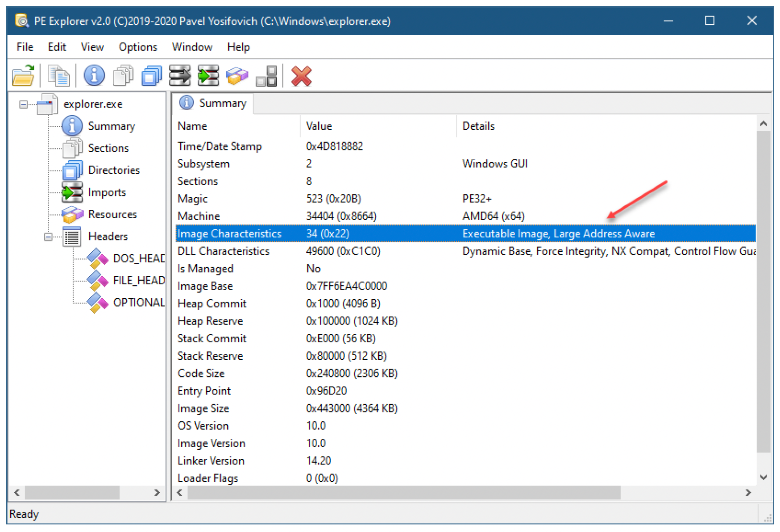Screen dimensions: 780x532
Task: Click the Imports toolbar icon with green arrow
Action: tap(208, 75)
